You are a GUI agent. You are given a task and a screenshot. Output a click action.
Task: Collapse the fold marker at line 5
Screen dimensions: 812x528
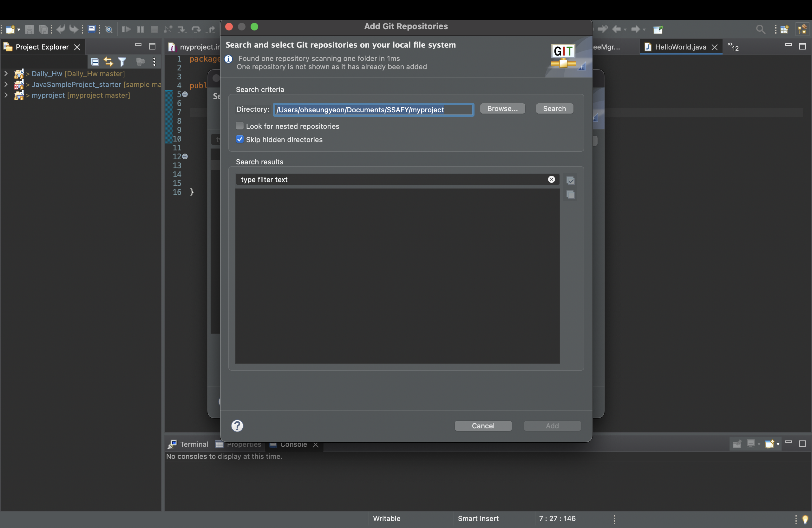click(x=185, y=94)
